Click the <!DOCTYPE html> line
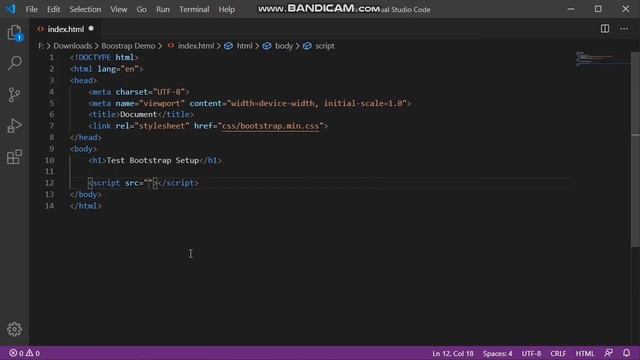Viewport: 640px width, 360px height. click(x=104, y=57)
